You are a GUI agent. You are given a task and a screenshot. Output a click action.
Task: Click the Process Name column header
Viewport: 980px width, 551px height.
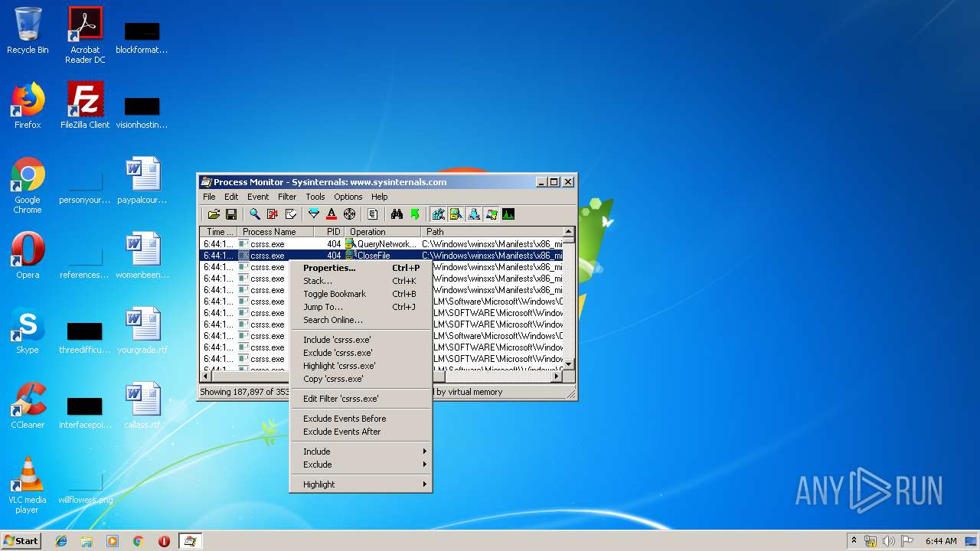(276, 232)
